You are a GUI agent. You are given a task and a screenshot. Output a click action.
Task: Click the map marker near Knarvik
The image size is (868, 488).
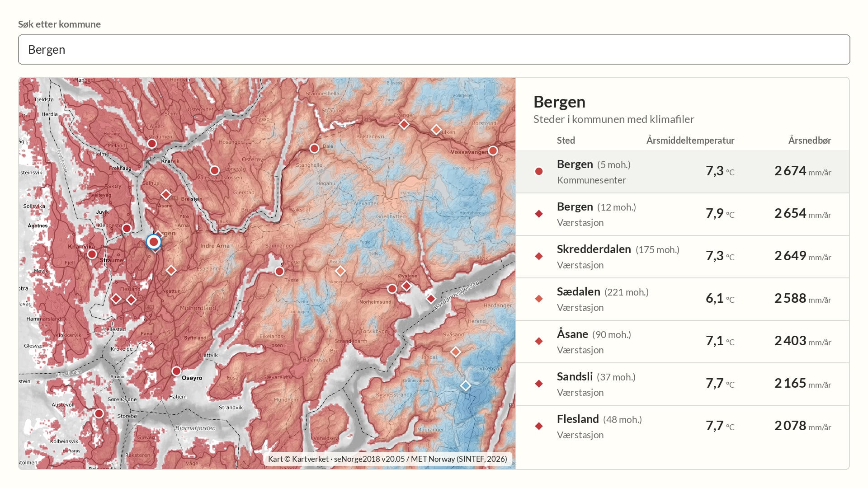tap(152, 144)
